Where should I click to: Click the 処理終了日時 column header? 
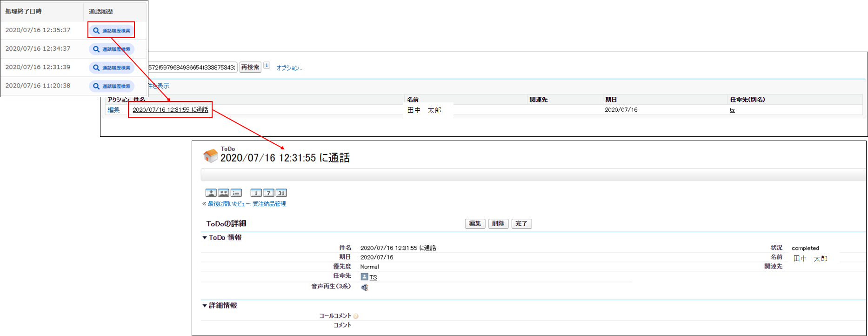[x=23, y=11]
